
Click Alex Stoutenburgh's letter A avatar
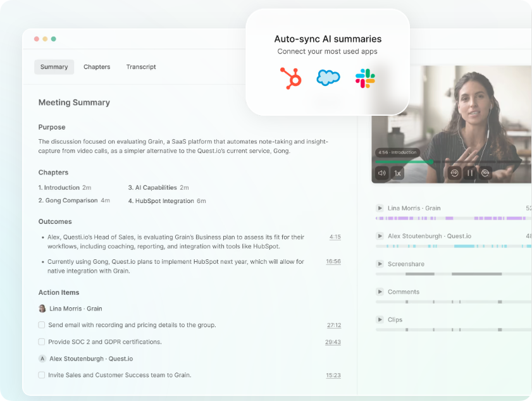click(x=42, y=359)
